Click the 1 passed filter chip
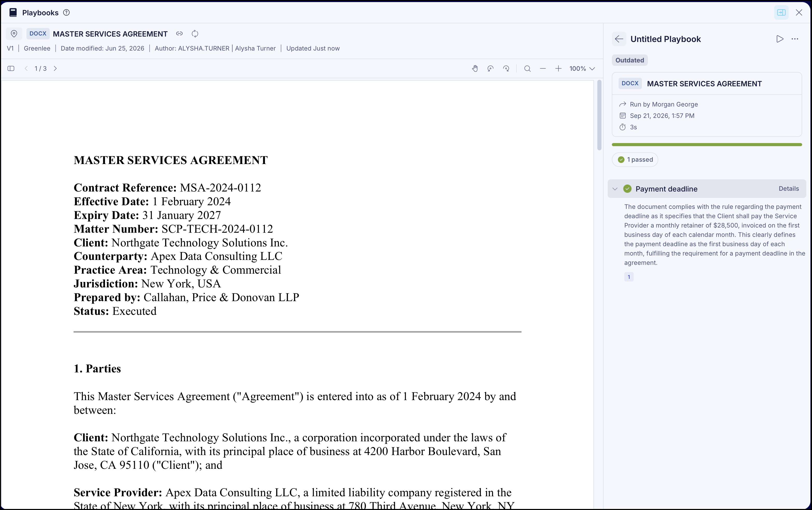The height and width of the screenshot is (510, 812). [x=635, y=160]
